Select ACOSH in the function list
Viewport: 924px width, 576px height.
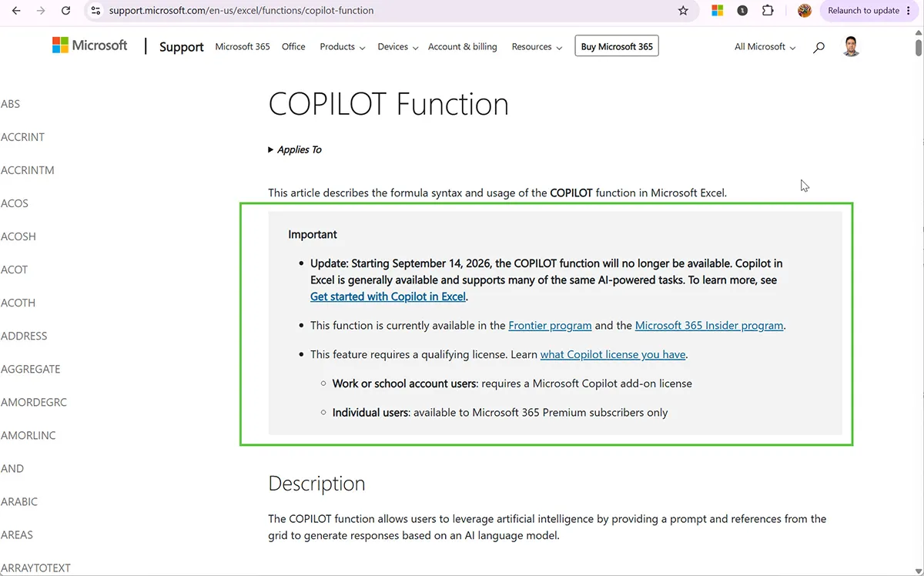coord(18,236)
